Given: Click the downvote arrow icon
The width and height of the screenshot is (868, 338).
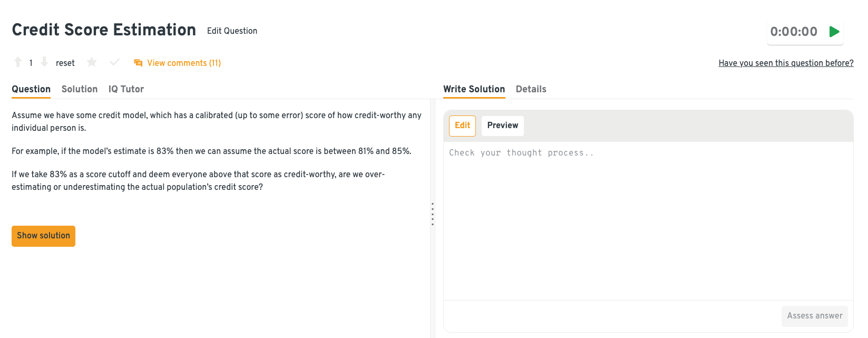Looking at the screenshot, I should click(x=44, y=62).
